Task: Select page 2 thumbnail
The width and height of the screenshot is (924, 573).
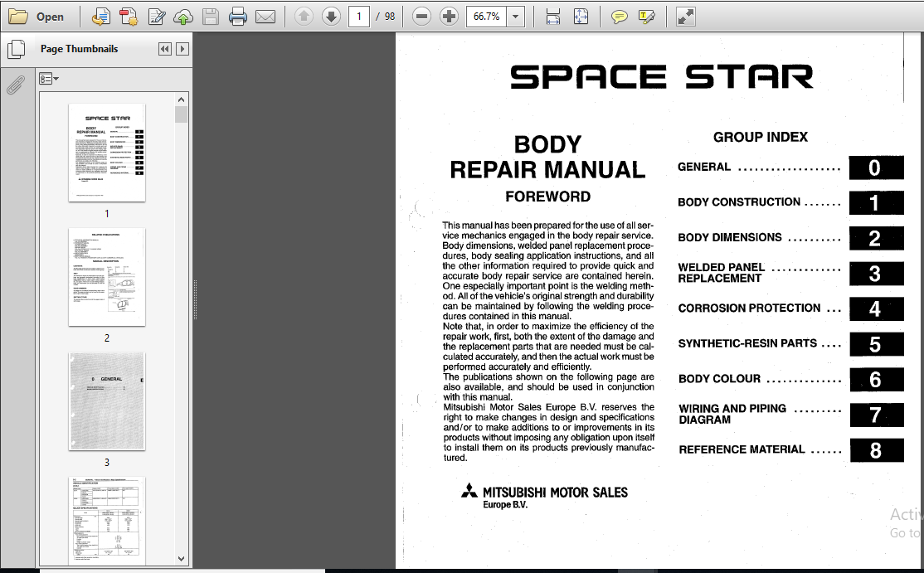Action: pos(107,277)
